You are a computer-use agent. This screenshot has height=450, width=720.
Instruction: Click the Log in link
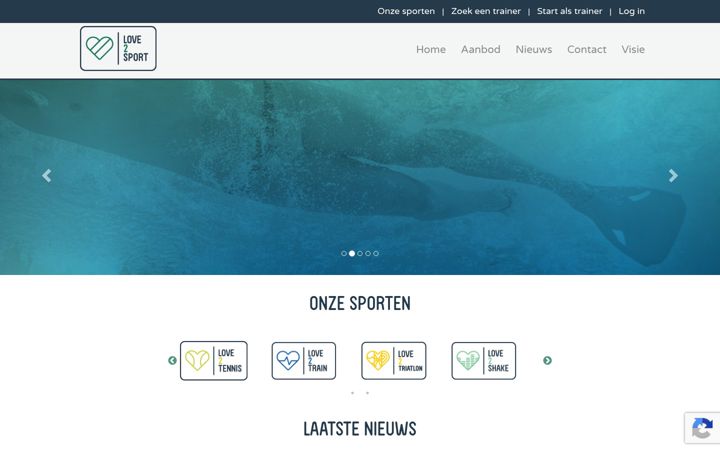(x=631, y=11)
